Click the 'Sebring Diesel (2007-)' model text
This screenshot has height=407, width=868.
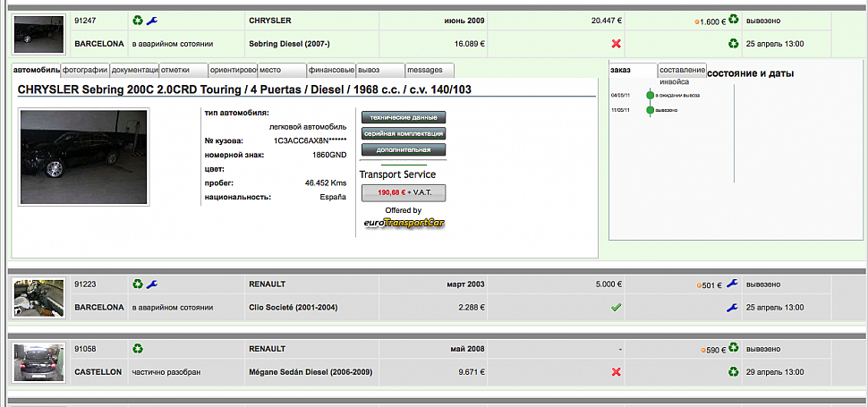tap(288, 44)
